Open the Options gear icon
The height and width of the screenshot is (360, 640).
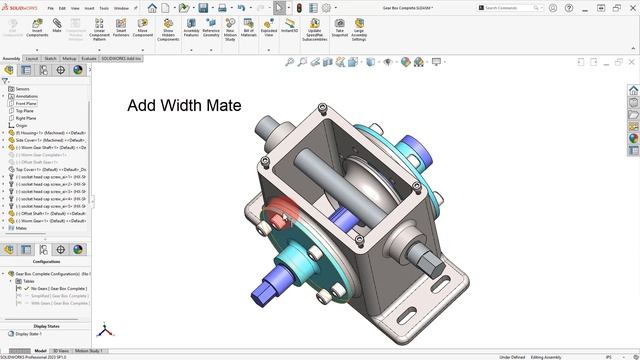pos(327,8)
